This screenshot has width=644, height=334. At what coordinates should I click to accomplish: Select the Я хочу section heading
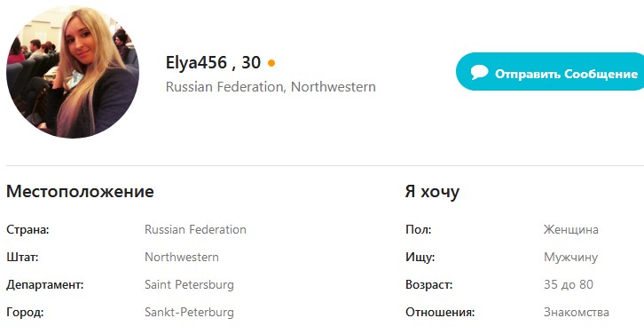coord(432,192)
